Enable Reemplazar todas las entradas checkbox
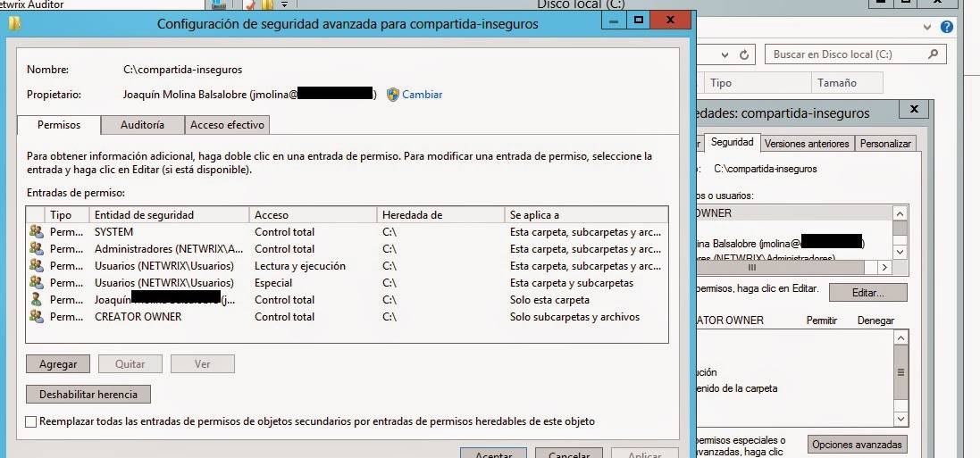980x458 pixels. (x=32, y=421)
